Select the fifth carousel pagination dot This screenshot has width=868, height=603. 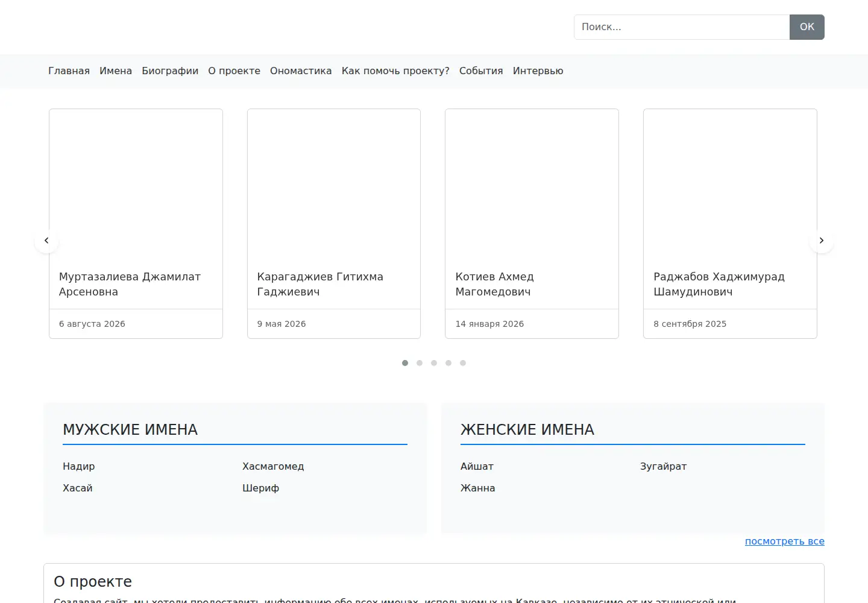click(x=463, y=363)
